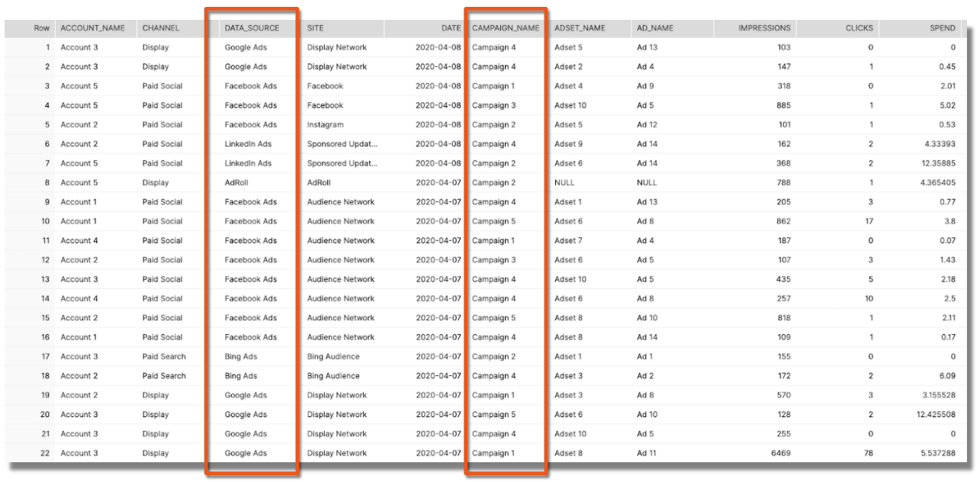This screenshot has width=980, height=482.
Task: Click impressions value 435 in row 13
Action: 783,280
